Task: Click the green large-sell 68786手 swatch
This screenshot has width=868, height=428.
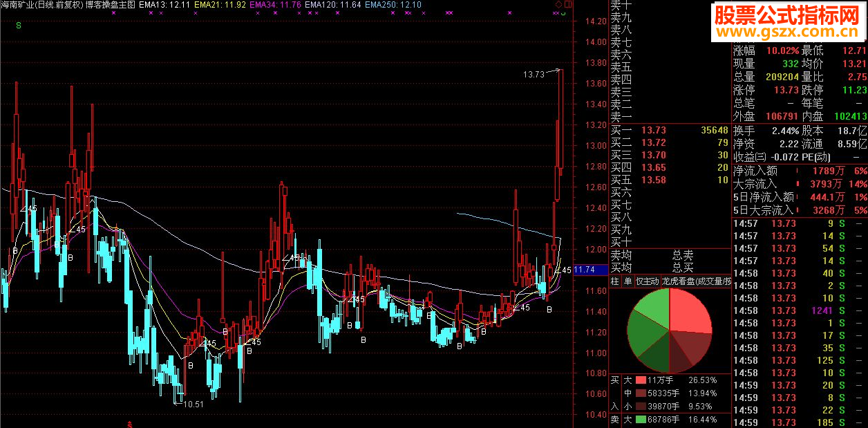Action: [x=641, y=420]
